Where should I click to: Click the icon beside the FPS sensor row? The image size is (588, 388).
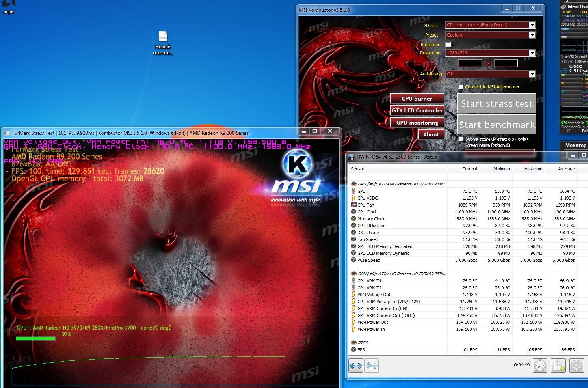pos(354,349)
